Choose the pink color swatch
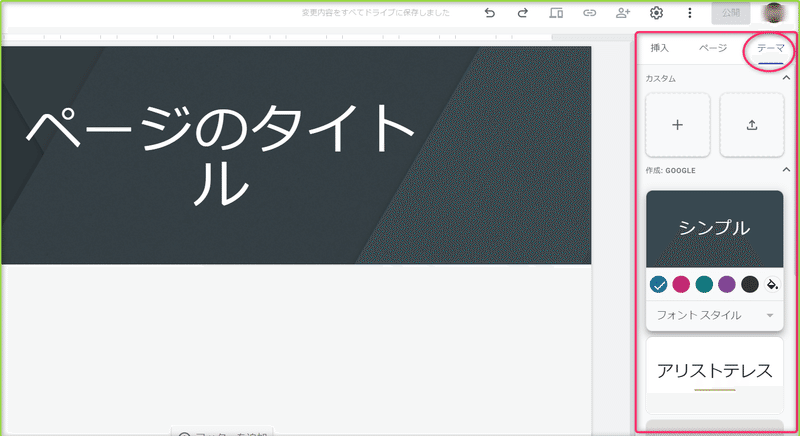 [681, 284]
